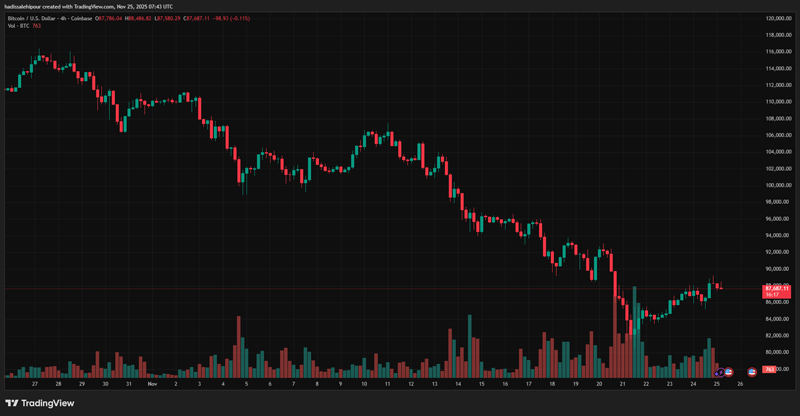Screen dimensions: 800x416
Task: Click date 27 on the time axis
Action: click(x=35, y=383)
